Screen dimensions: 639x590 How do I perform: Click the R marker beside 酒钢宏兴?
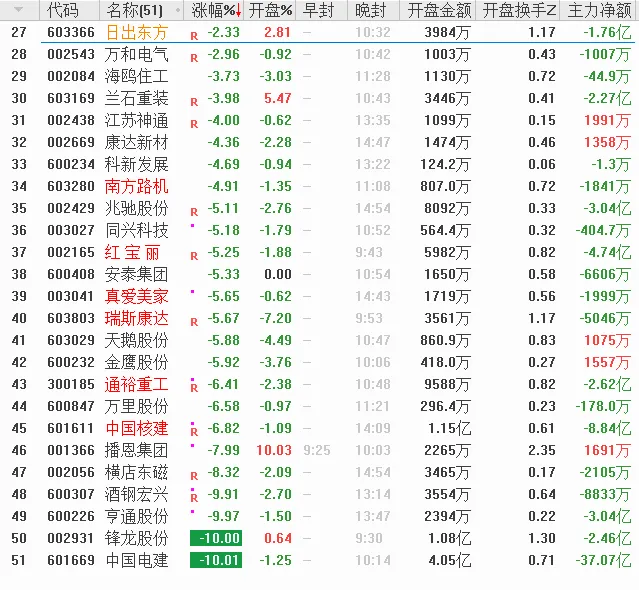tap(194, 498)
